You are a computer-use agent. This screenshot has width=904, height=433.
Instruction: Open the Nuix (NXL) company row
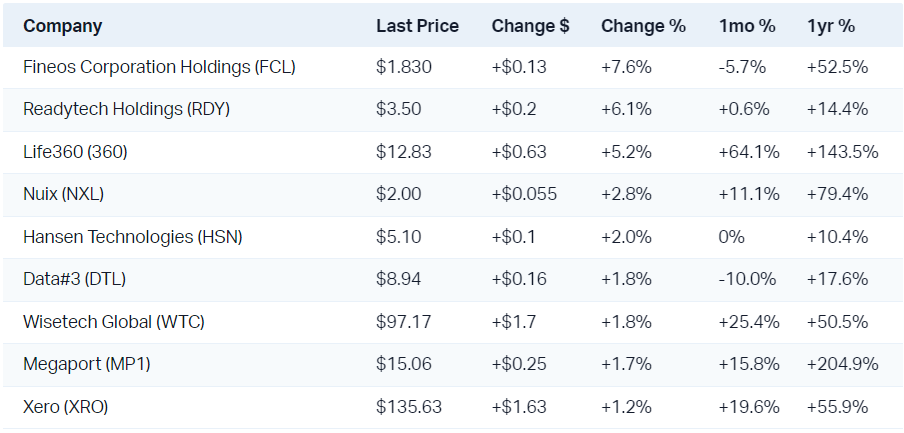click(63, 194)
